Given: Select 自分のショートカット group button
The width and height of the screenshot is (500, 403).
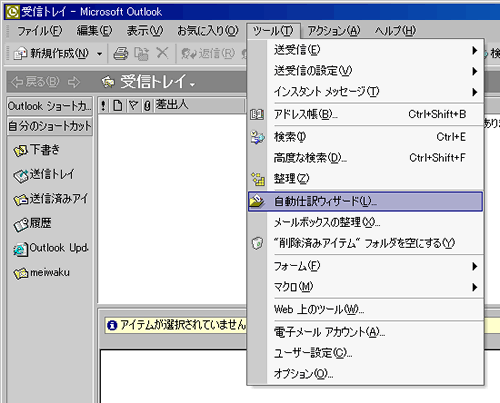Looking at the screenshot, I should pos(50,126).
